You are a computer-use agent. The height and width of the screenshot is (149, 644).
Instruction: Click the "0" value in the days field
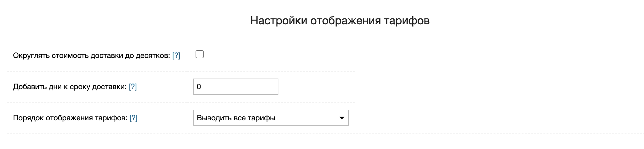click(199, 87)
